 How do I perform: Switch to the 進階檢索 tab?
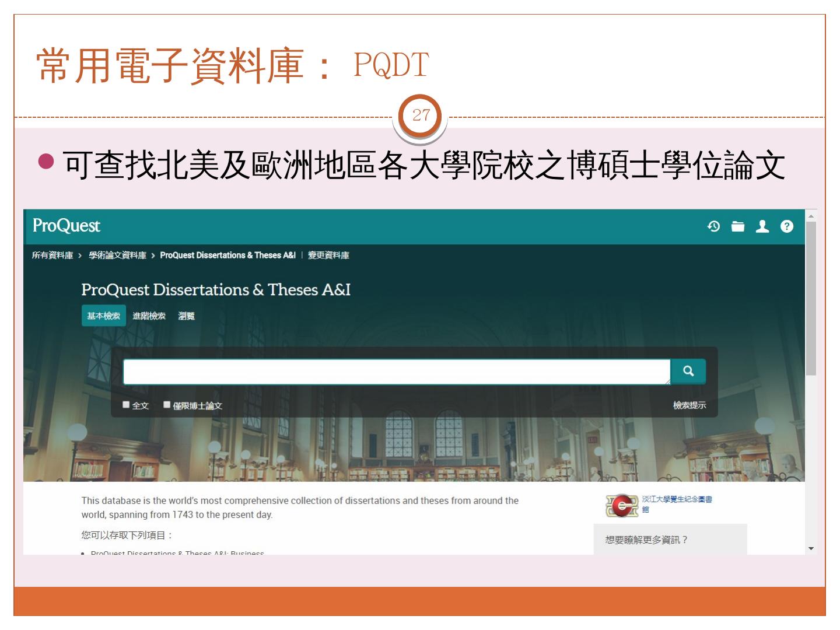click(x=149, y=316)
